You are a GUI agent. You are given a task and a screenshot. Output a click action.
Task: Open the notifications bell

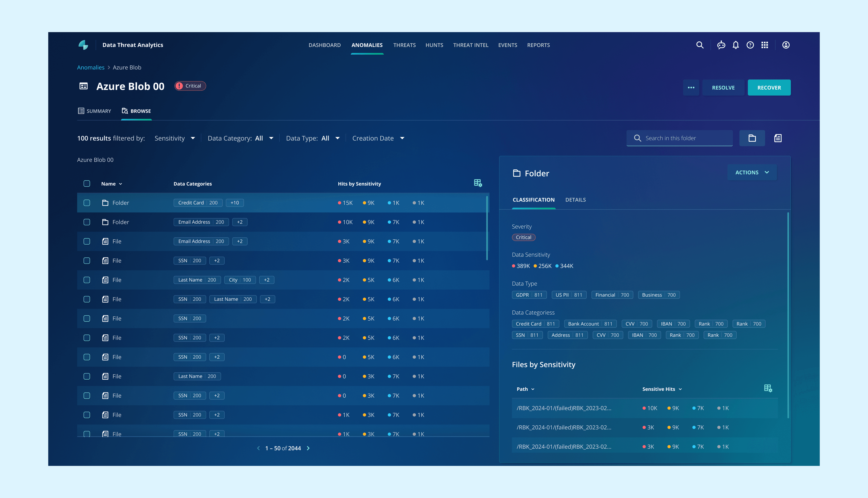click(x=736, y=45)
